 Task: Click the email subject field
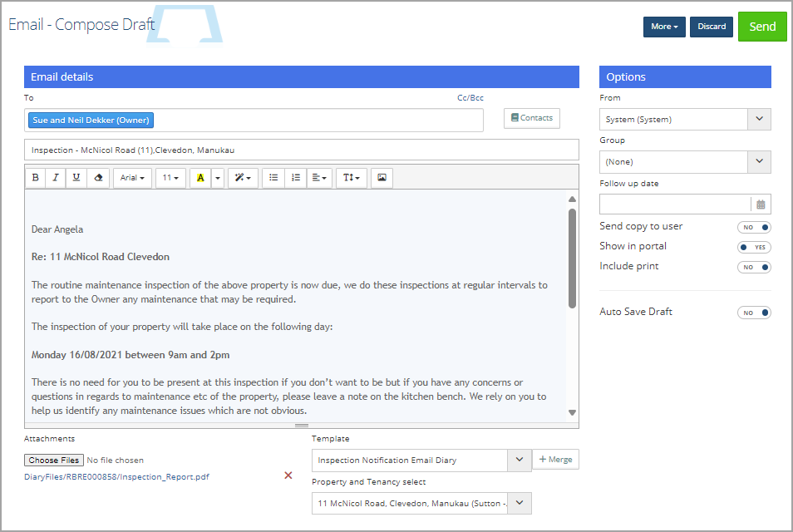302,150
